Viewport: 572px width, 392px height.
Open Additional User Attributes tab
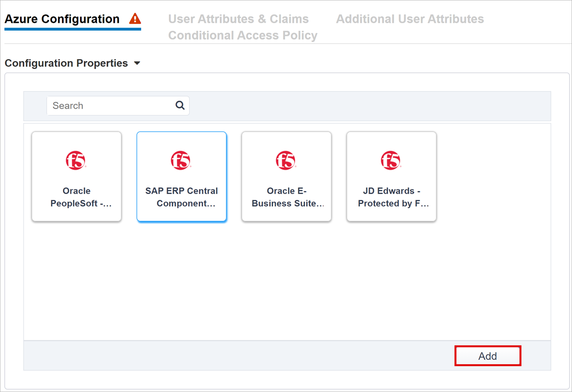410,19
